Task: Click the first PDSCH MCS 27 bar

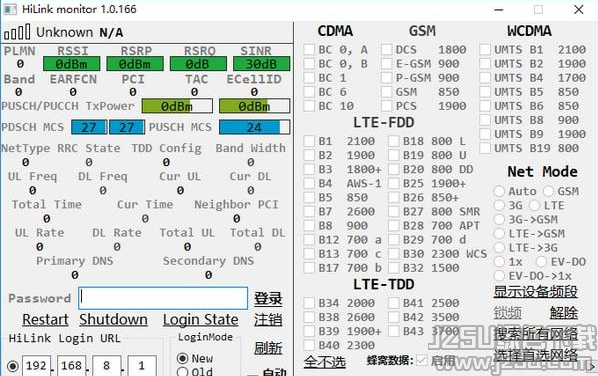Action: coord(89,127)
